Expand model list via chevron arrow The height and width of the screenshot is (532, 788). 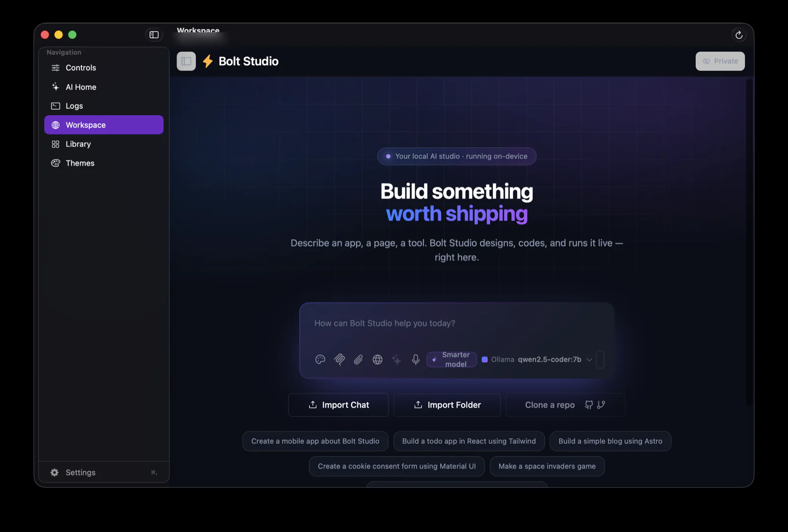pyautogui.click(x=589, y=360)
